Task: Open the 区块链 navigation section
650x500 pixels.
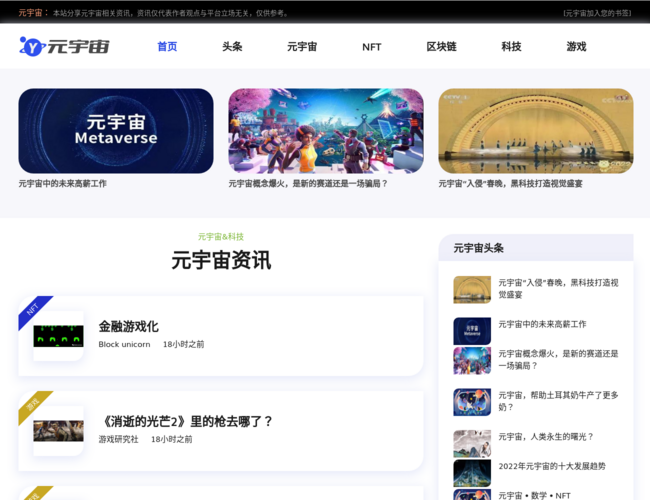Action: click(441, 47)
